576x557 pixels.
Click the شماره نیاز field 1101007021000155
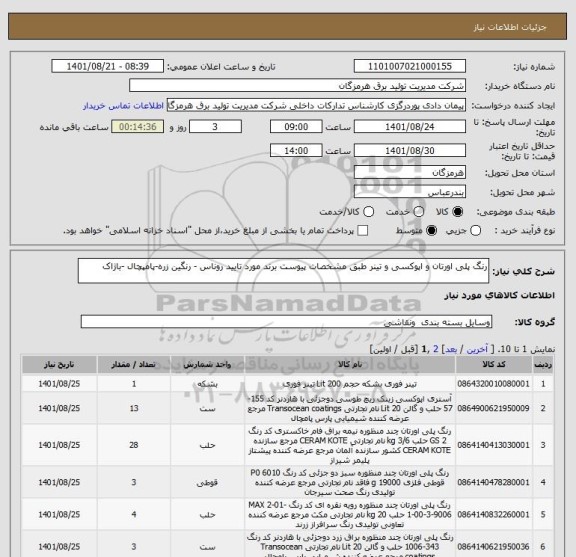coord(410,67)
